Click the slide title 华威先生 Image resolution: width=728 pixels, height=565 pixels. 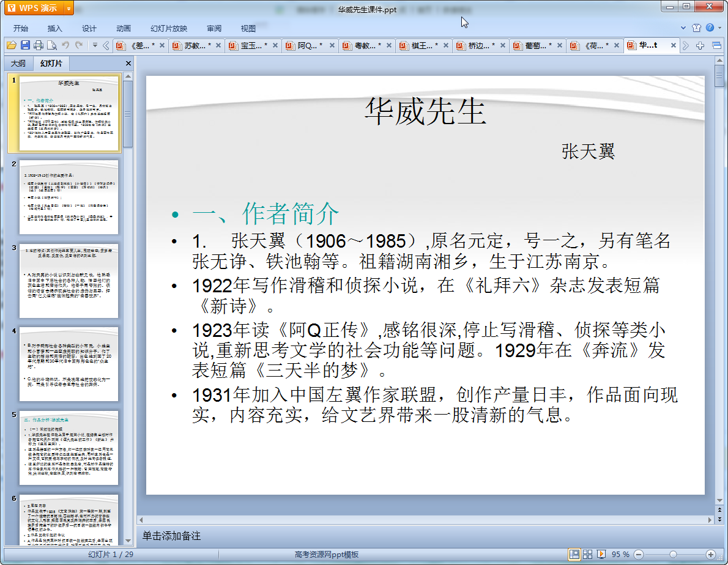click(x=425, y=112)
